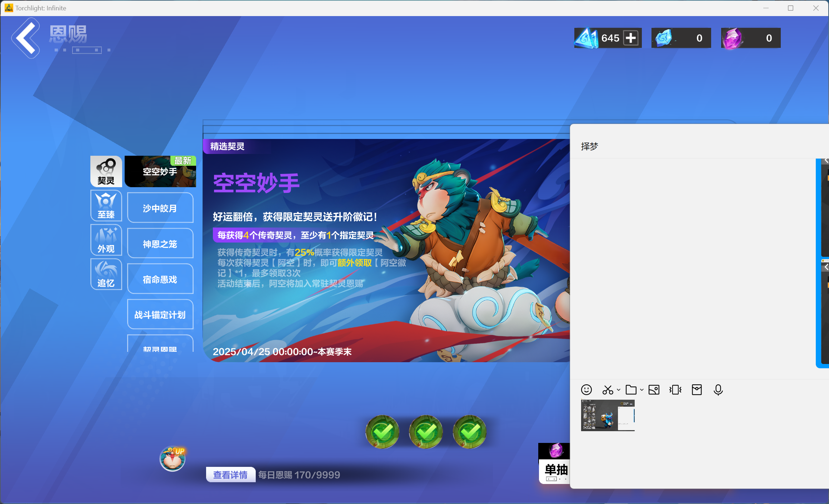Click the scissors screenshot tool
Screen dimensions: 829x504
click(608, 390)
